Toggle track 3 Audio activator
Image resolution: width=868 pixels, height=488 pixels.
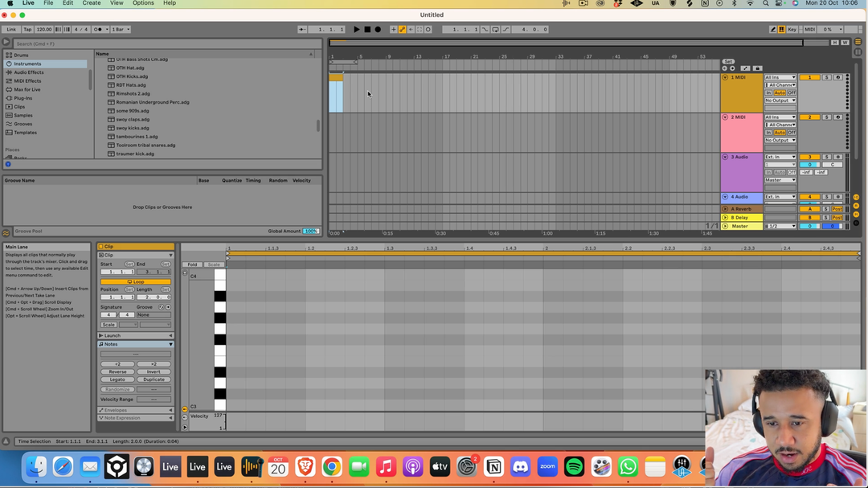[x=809, y=157]
